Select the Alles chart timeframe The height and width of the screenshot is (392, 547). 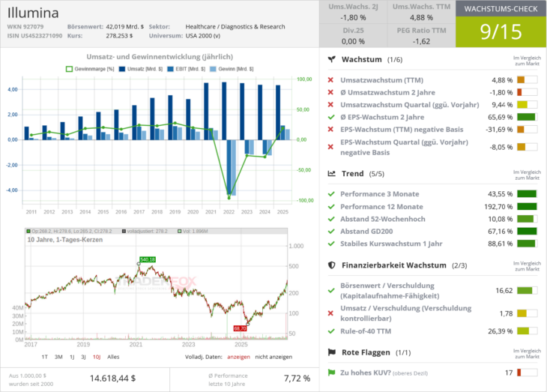coord(113,357)
